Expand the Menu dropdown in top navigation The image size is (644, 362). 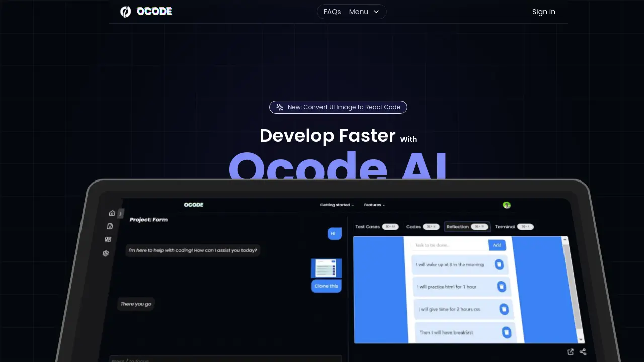[x=364, y=12]
